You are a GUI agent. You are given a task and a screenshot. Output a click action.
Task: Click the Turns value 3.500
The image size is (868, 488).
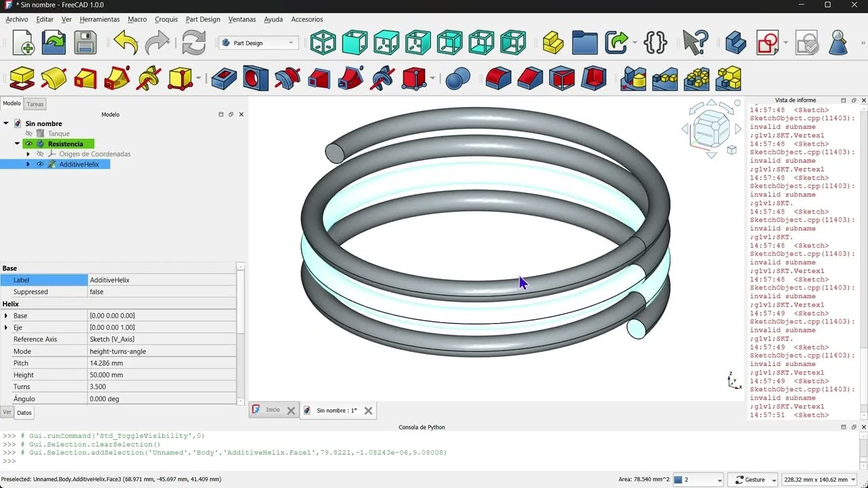pyautogui.click(x=162, y=387)
